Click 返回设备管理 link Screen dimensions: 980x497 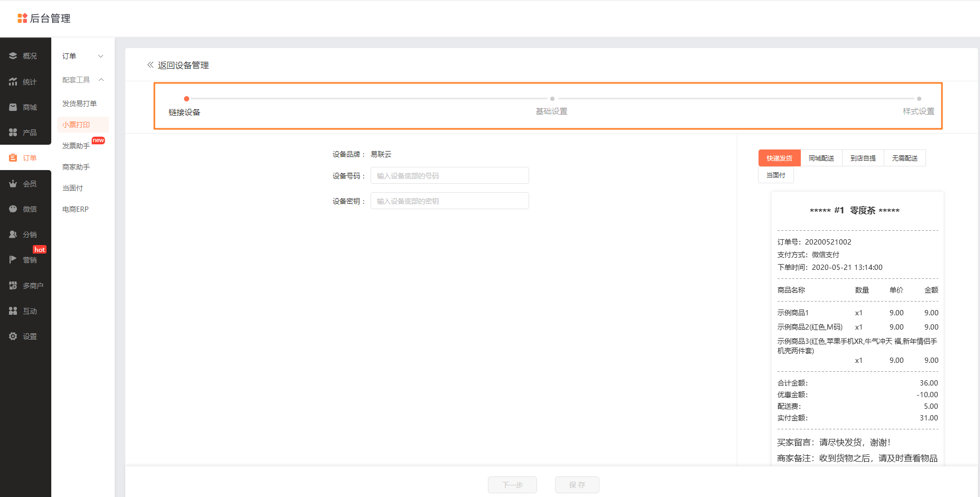(183, 65)
